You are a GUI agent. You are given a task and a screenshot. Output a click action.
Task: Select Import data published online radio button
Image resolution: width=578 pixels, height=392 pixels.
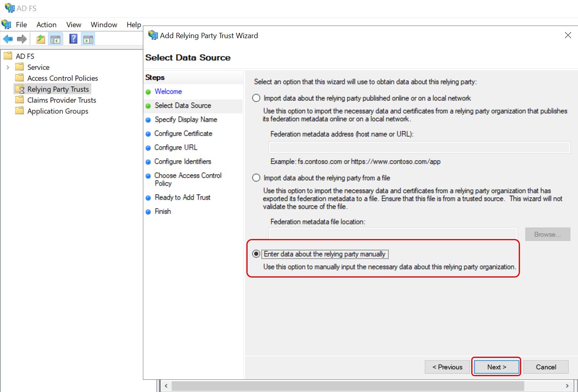256,98
